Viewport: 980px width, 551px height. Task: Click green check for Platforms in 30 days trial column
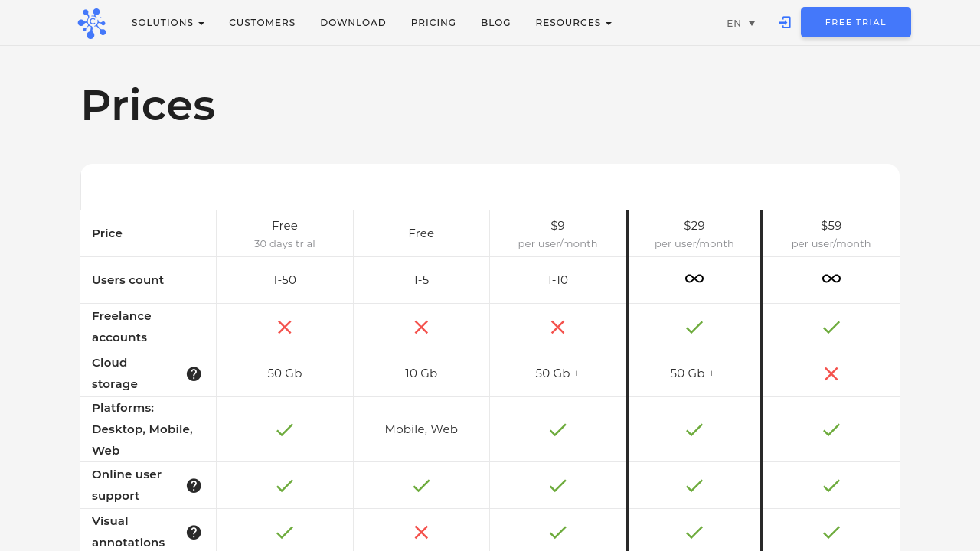[285, 429]
